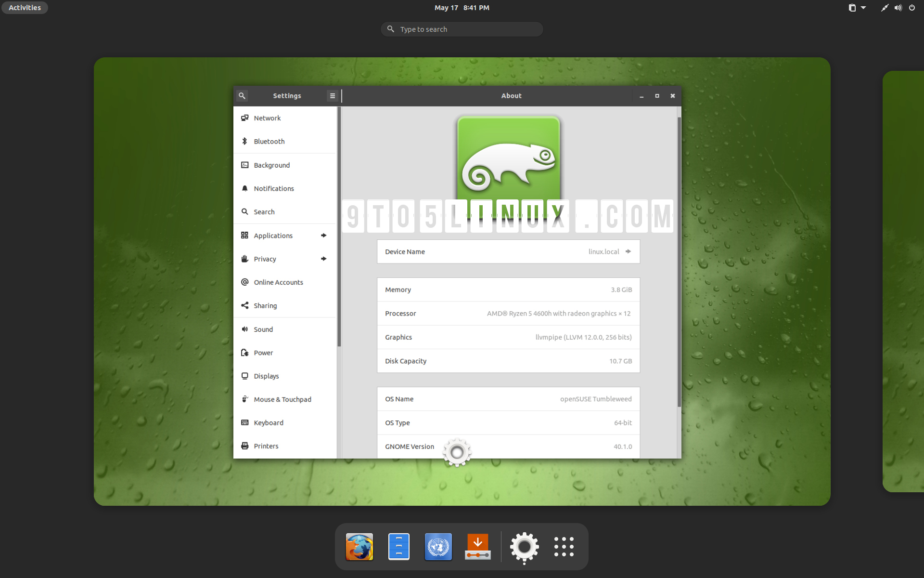Click the Type to search field
This screenshot has width=924, height=578.
coord(461,29)
